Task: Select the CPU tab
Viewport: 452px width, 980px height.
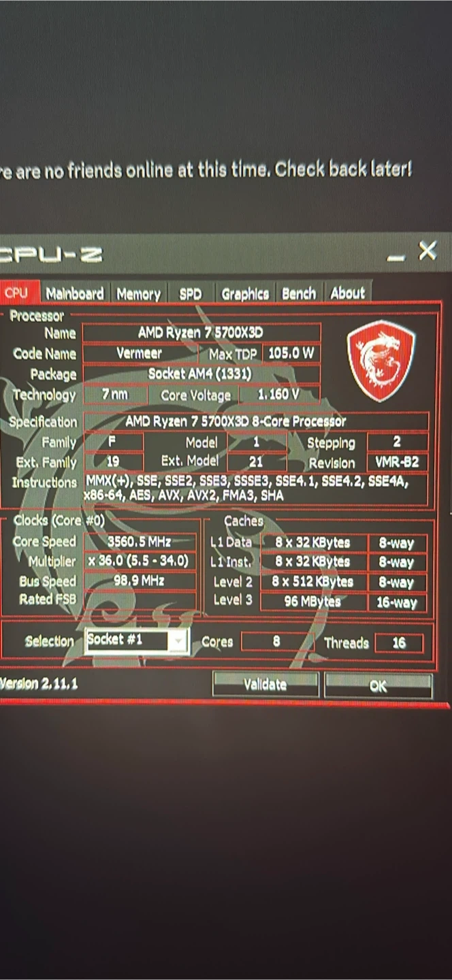Action: (16, 293)
